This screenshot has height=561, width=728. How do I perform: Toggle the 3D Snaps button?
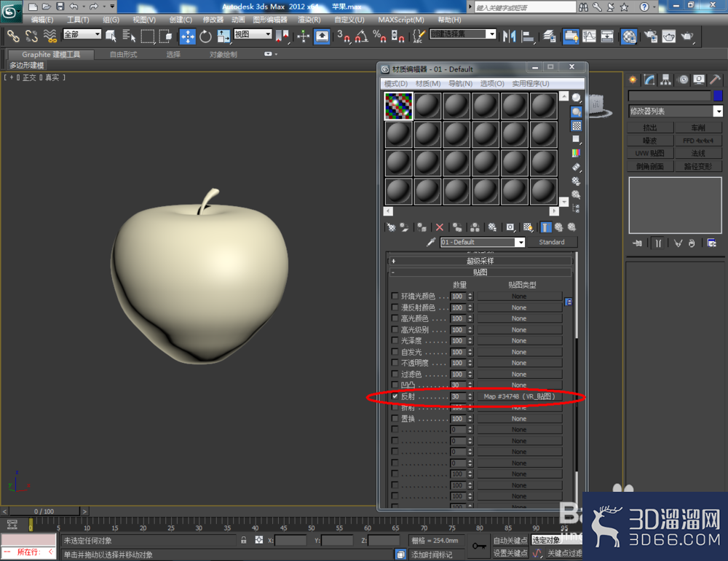click(x=343, y=36)
